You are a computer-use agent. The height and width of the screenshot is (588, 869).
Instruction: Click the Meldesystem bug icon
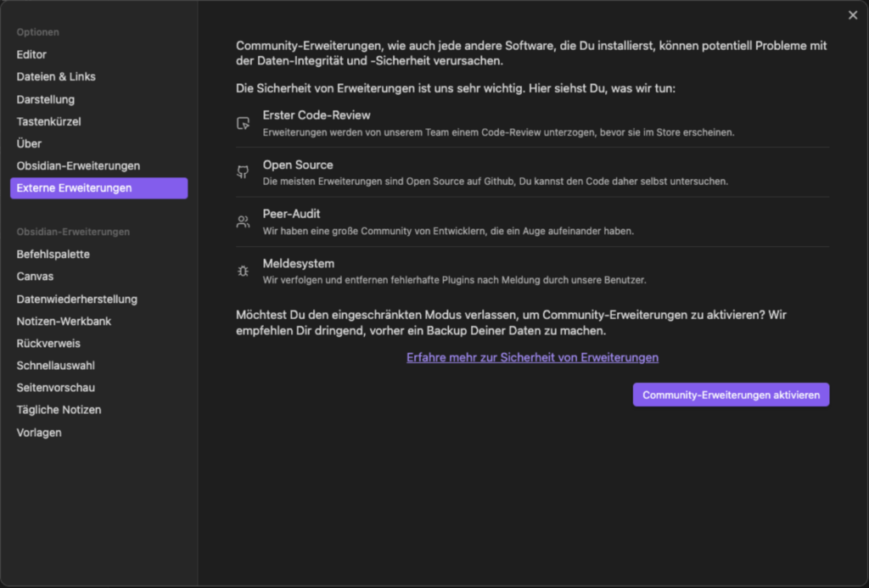point(243,271)
